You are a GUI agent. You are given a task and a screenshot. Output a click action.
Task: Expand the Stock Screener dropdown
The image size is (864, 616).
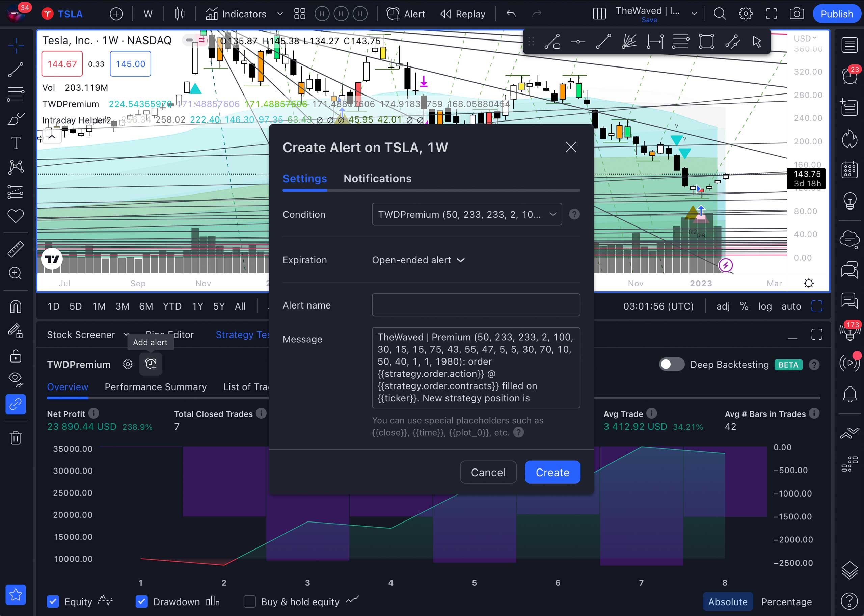pyautogui.click(x=126, y=334)
